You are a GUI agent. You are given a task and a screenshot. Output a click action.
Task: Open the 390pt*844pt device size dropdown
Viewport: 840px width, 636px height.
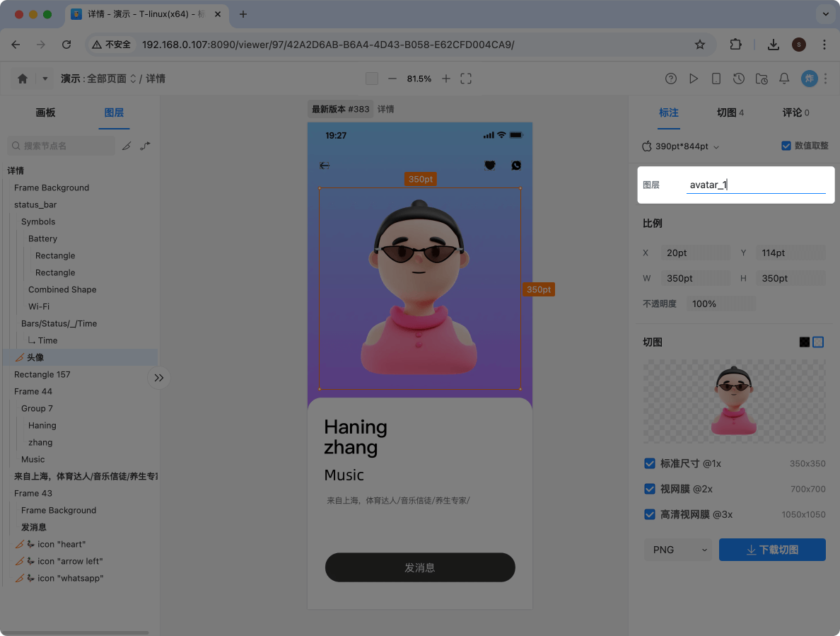click(681, 146)
